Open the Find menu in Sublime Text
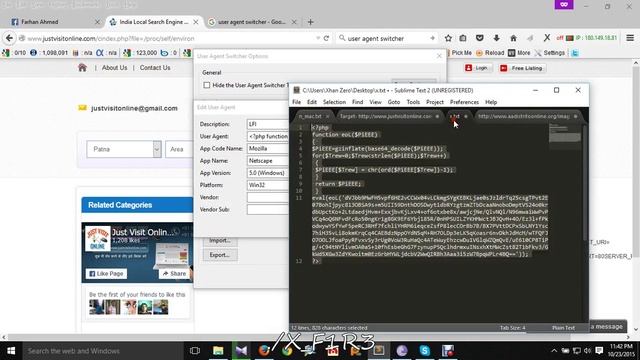The height and width of the screenshot is (360, 640). click(358, 102)
